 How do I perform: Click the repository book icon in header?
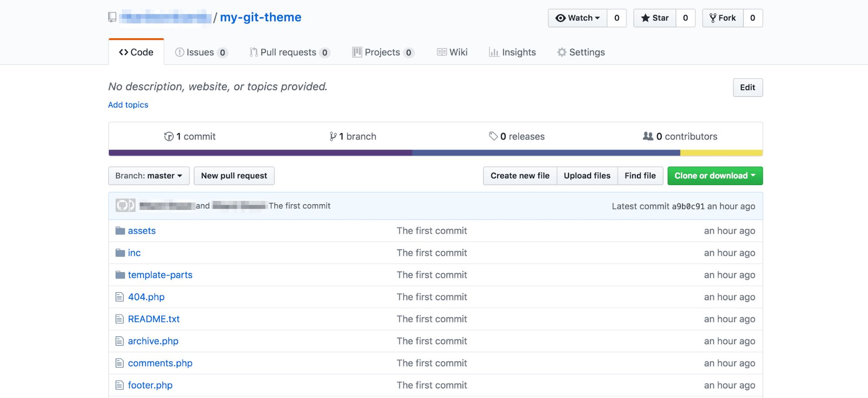point(112,17)
